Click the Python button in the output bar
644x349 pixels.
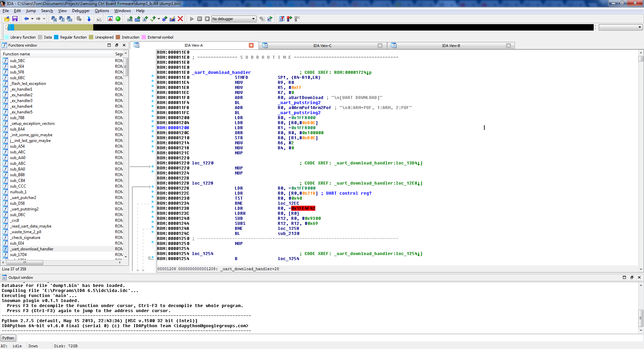point(8,338)
